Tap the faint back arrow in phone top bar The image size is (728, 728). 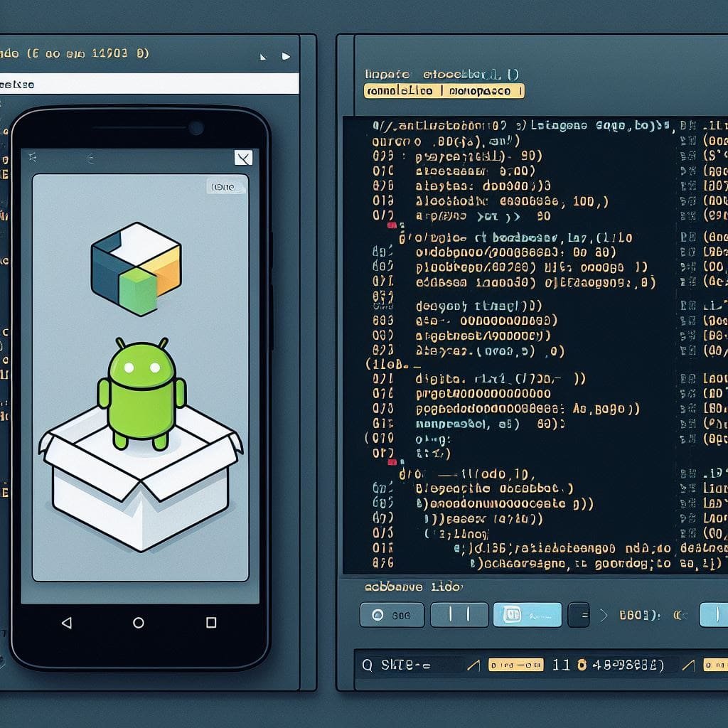(91, 159)
